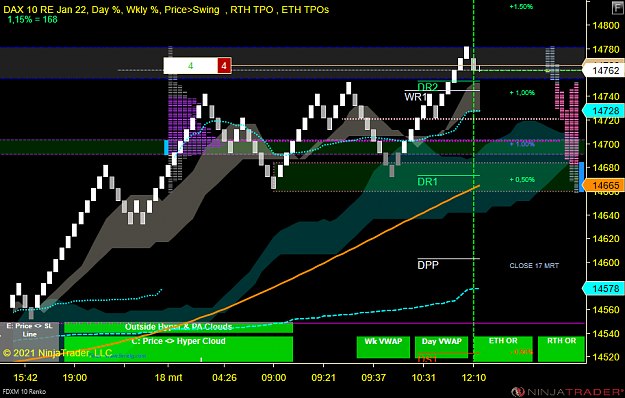Click the 12:10 time axis label
This screenshot has width=625, height=398.
[x=474, y=377]
